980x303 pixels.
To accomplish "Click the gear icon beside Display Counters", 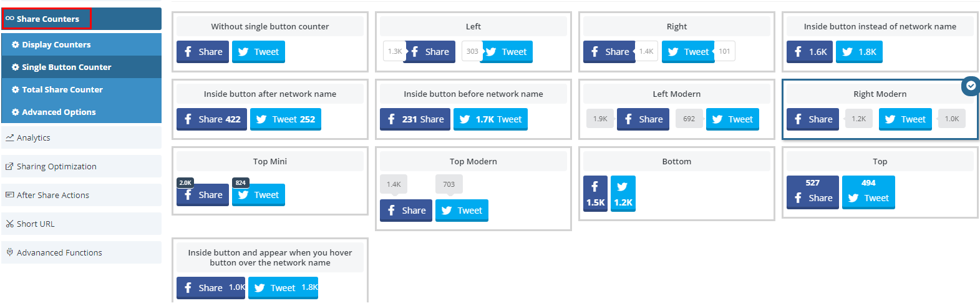I will pos(16,45).
